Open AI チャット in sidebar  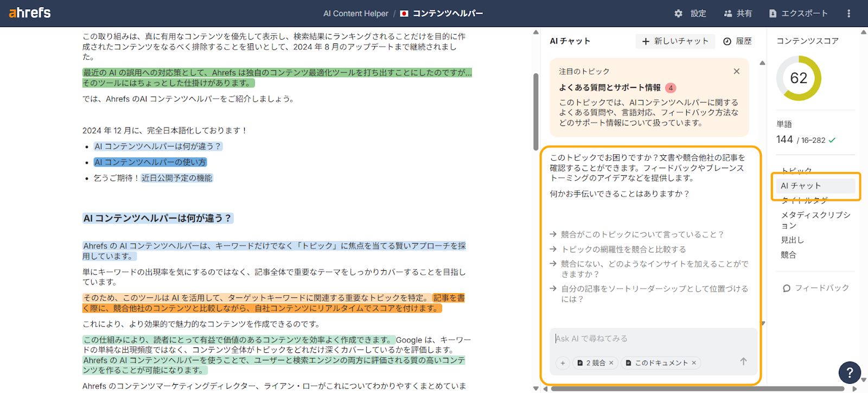tap(815, 186)
